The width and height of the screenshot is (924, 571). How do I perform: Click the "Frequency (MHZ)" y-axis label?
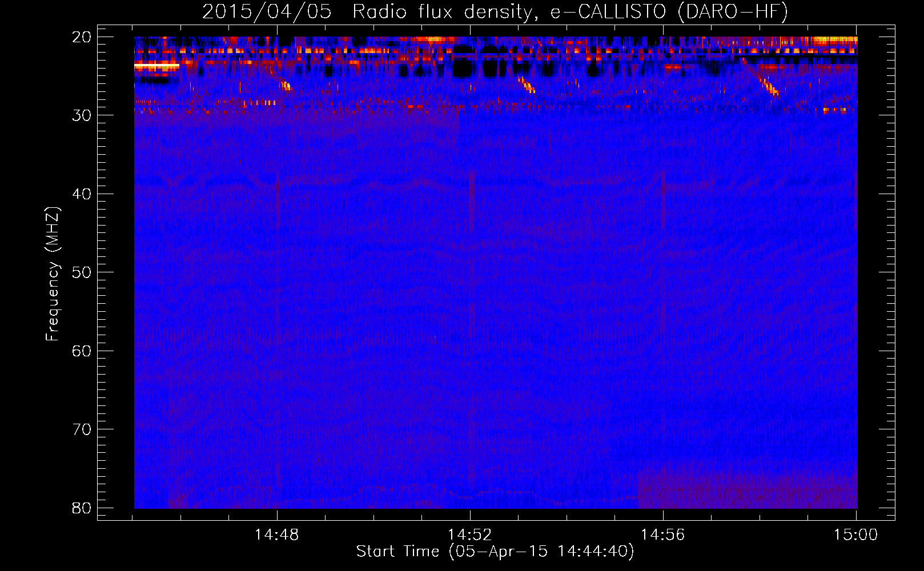coord(53,274)
